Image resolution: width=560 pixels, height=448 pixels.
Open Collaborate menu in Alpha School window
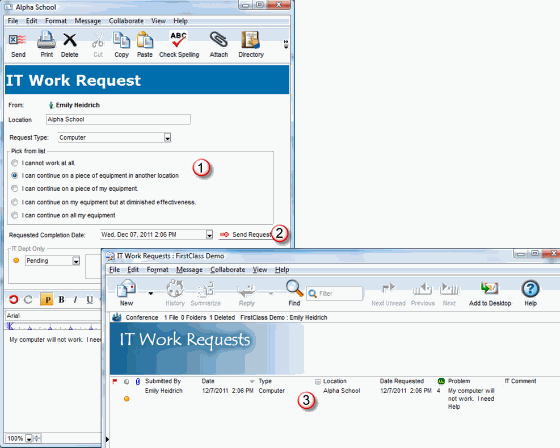(126, 21)
